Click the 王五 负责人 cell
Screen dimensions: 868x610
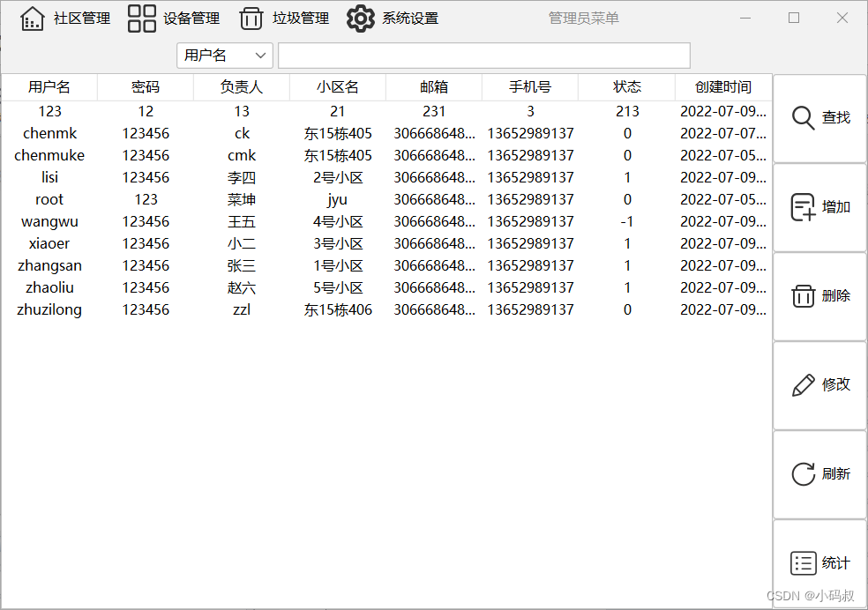242,222
